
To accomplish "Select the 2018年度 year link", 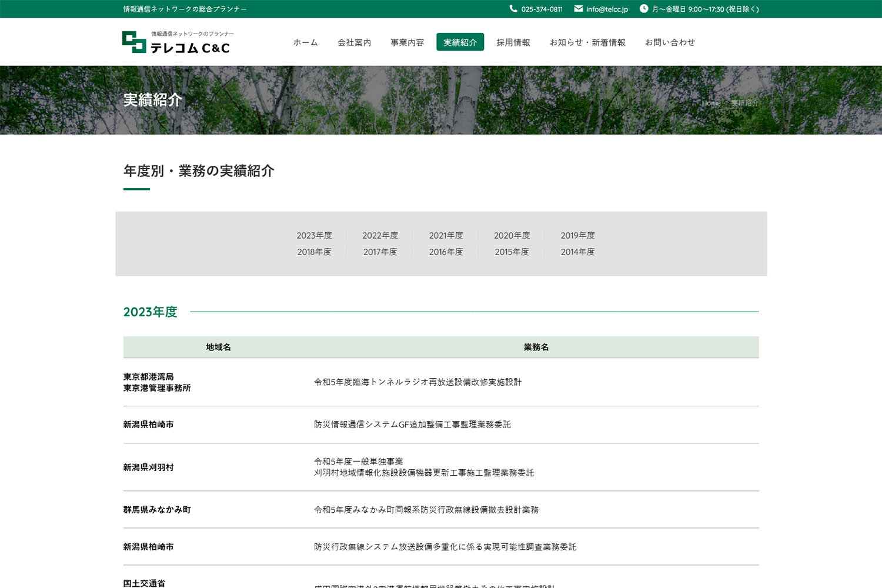I will click(314, 252).
